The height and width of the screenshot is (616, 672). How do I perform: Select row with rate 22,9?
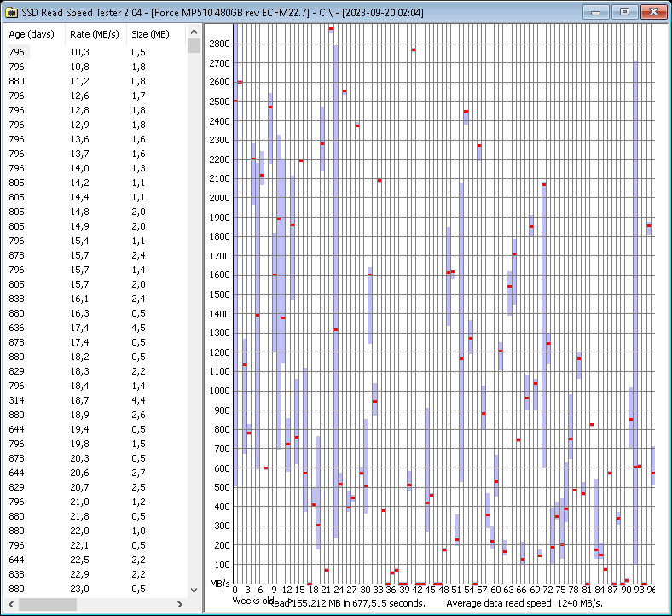tap(96, 574)
